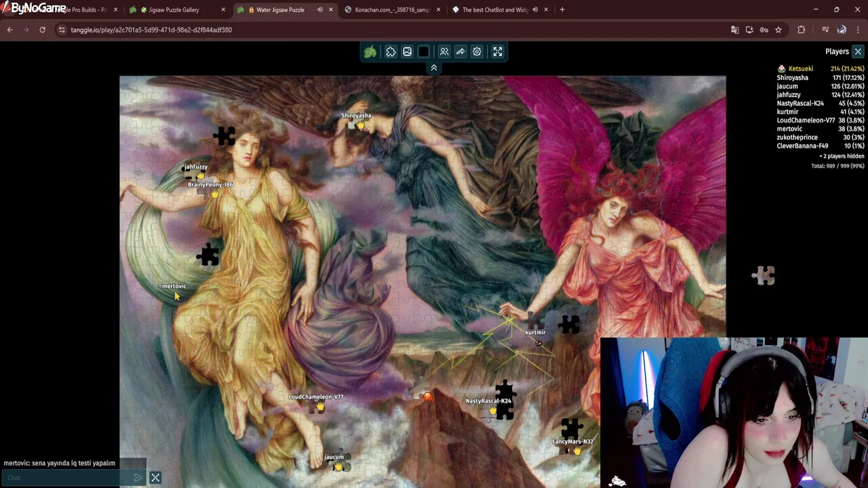Open browser extensions menu
The image size is (868, 488).
click(x=801, y=30)
